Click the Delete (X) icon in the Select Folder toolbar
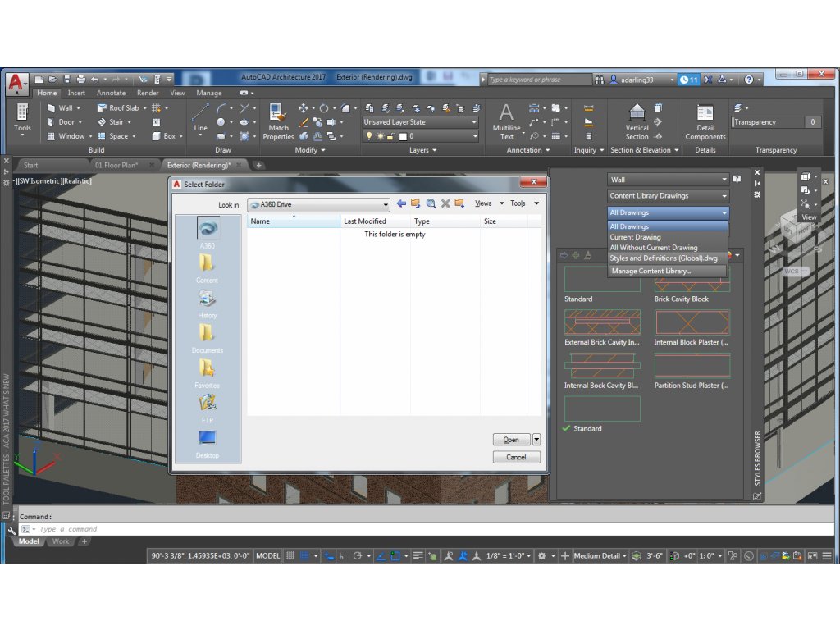 click(445, 203)
